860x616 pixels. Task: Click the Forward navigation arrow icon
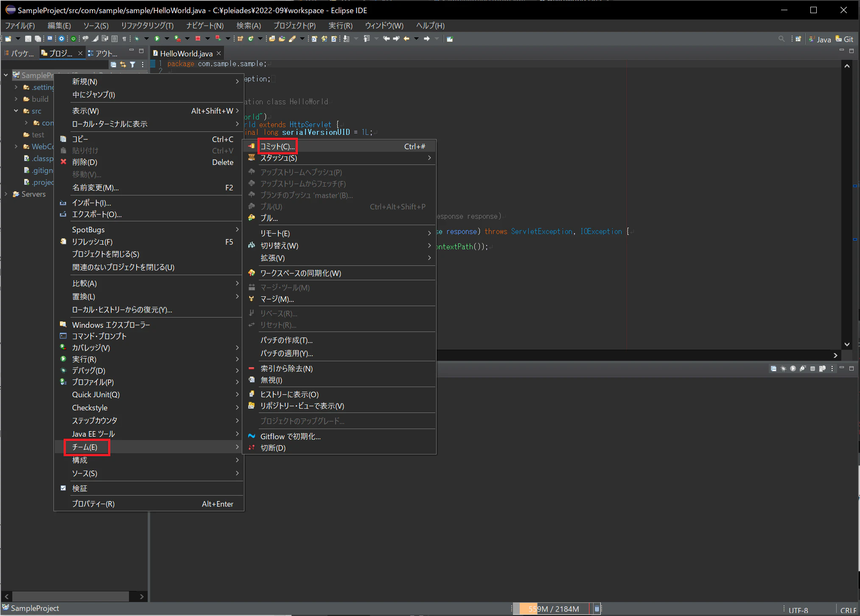pos(427,39)
